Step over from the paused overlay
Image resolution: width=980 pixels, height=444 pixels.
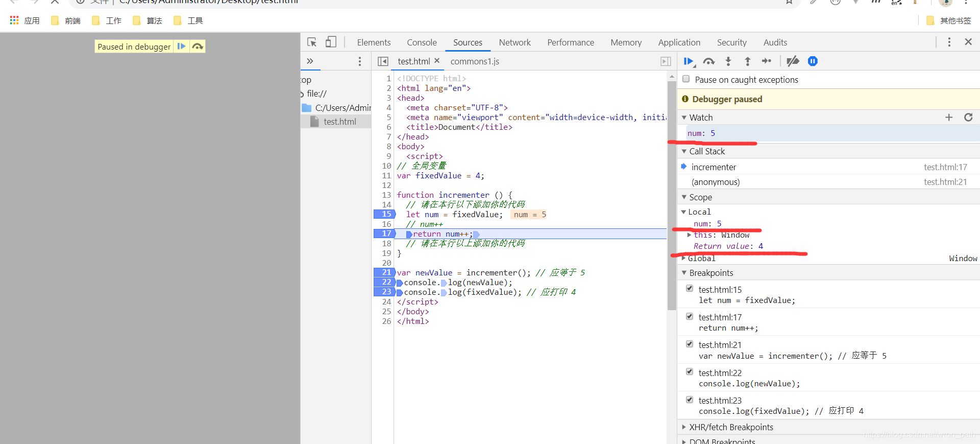pyautogui.click(x=198, y=46)
